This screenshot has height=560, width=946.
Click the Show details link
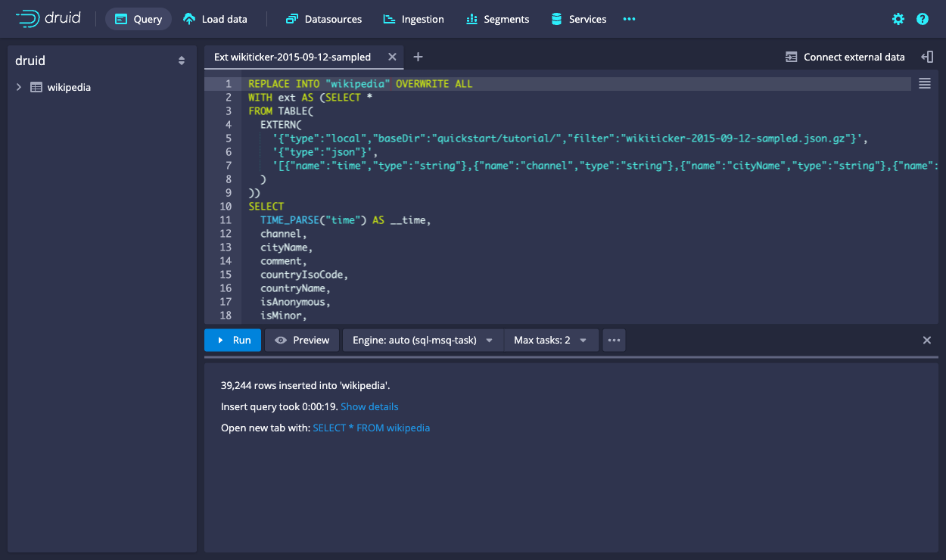coord(369,406)
